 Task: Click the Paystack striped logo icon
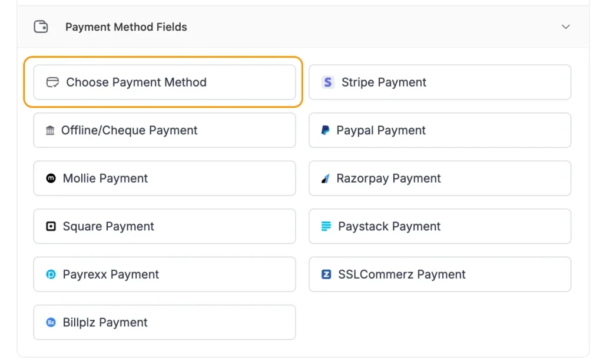pyautogui.click(x=326, y=226)
